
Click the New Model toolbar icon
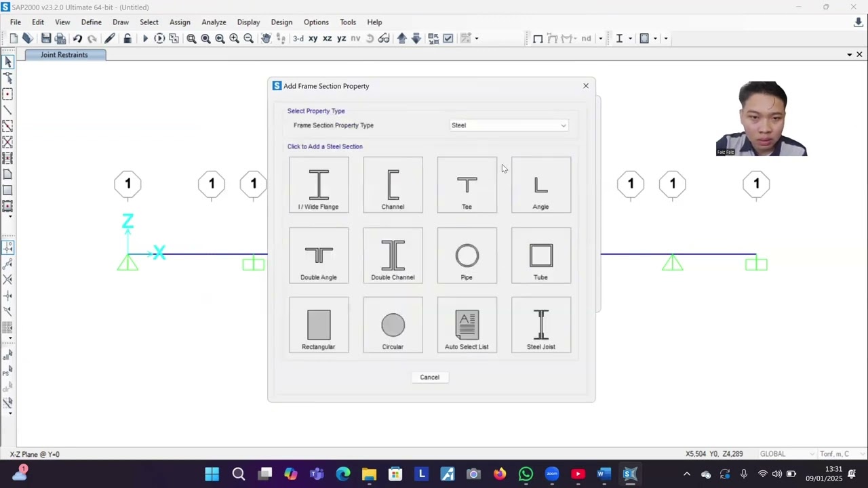[14, 39]
